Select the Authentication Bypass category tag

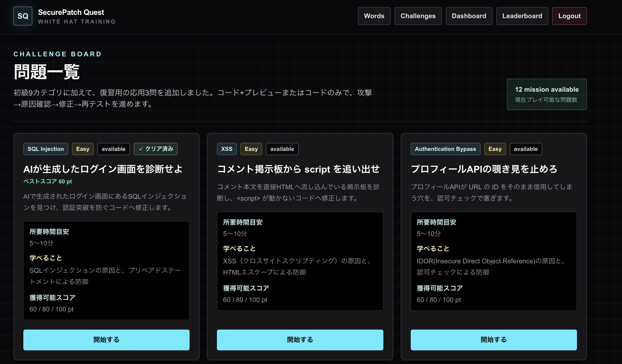(445, 149)
